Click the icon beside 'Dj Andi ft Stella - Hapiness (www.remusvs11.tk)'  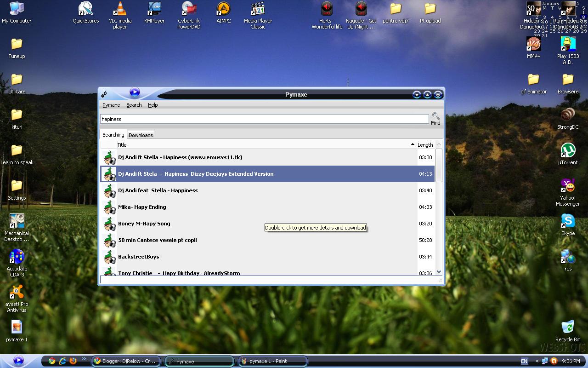click(109, 157)
